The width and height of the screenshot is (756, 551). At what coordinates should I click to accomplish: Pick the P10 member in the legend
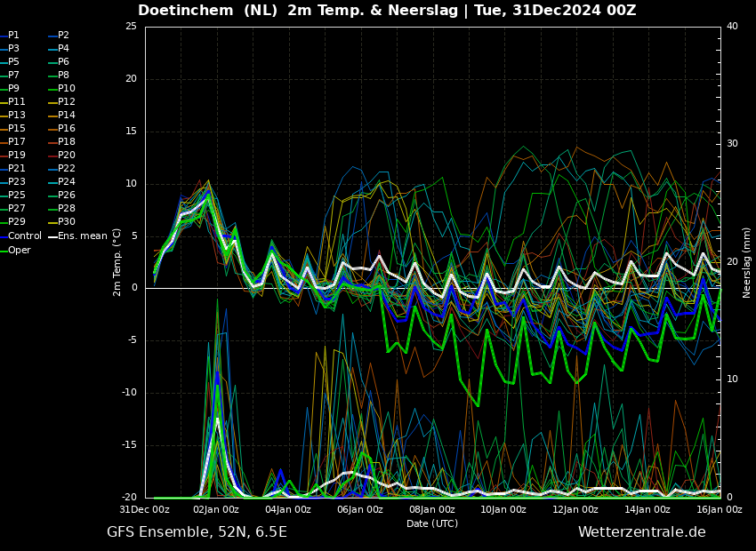tap(66, 89)
